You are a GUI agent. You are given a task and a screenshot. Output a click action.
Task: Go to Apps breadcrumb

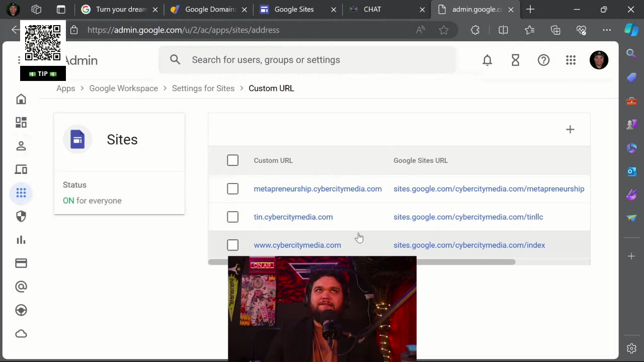pyautogui.click(x=65, y=88)
